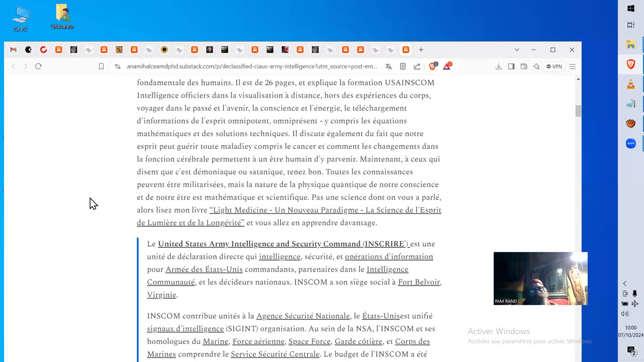This screenshot has width=644, height=362.
Task: Expand hidden system tray icons chevron
Action: pos(625,284)
